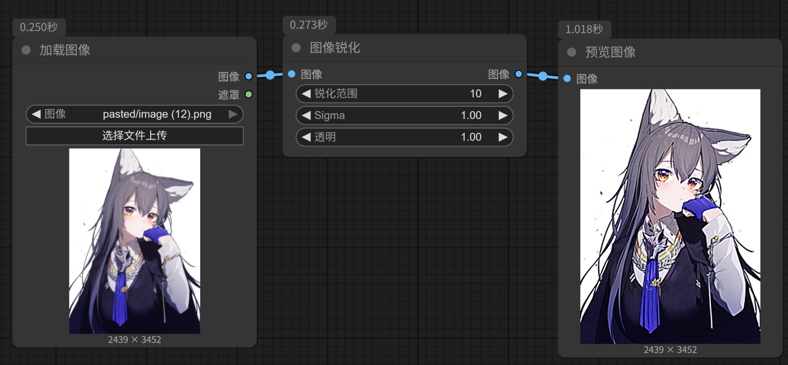Increase 透明 value with right arrow
This screenshot has width=788, height=365.
click(x=503, y=137)
